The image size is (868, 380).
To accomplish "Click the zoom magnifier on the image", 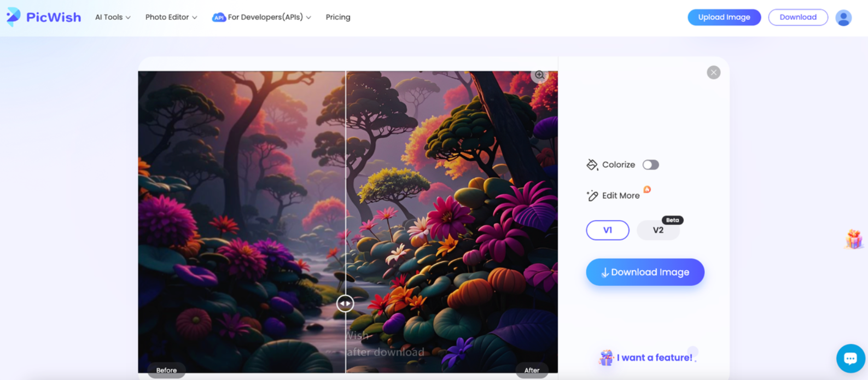I will point(539,75).
